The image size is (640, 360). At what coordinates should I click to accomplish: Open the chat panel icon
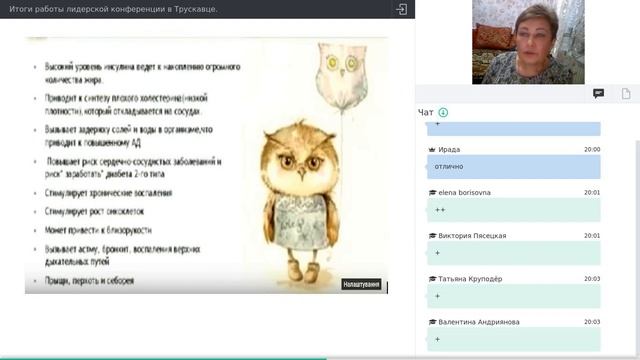tap(598, 93)
